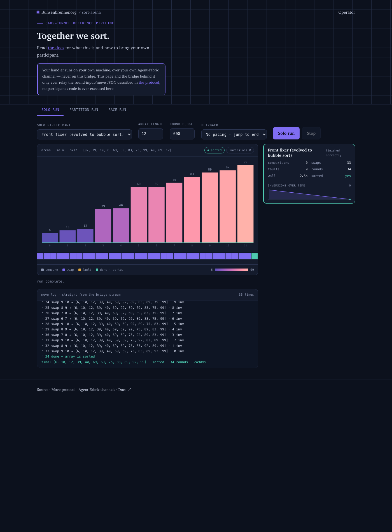Click the green done legend swatch
Screen dimensions: 392x532
click(97, 270)
